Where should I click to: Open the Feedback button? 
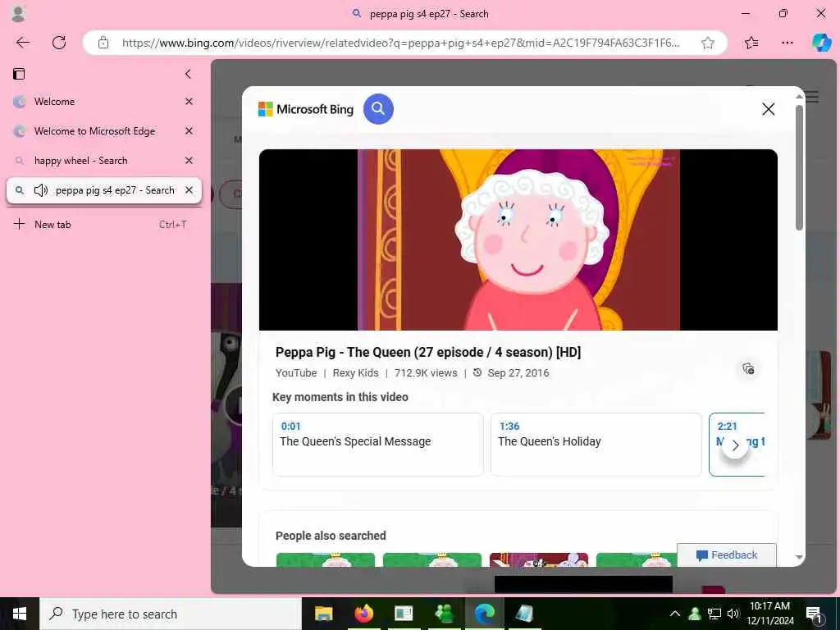(727, 555)
